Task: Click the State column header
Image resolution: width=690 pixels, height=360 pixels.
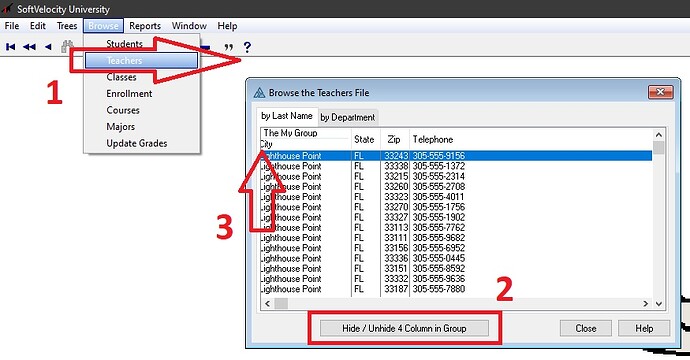Action: (x=364, y=140)
